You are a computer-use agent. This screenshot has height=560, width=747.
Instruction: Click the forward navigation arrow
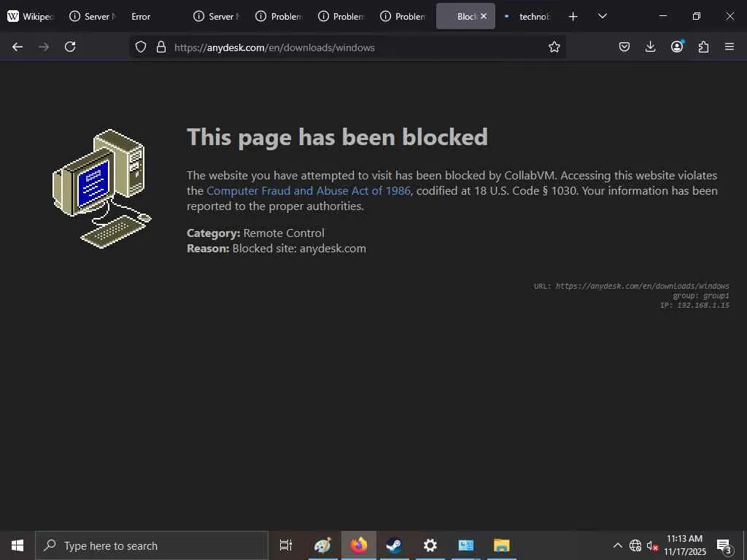[44, 47]
